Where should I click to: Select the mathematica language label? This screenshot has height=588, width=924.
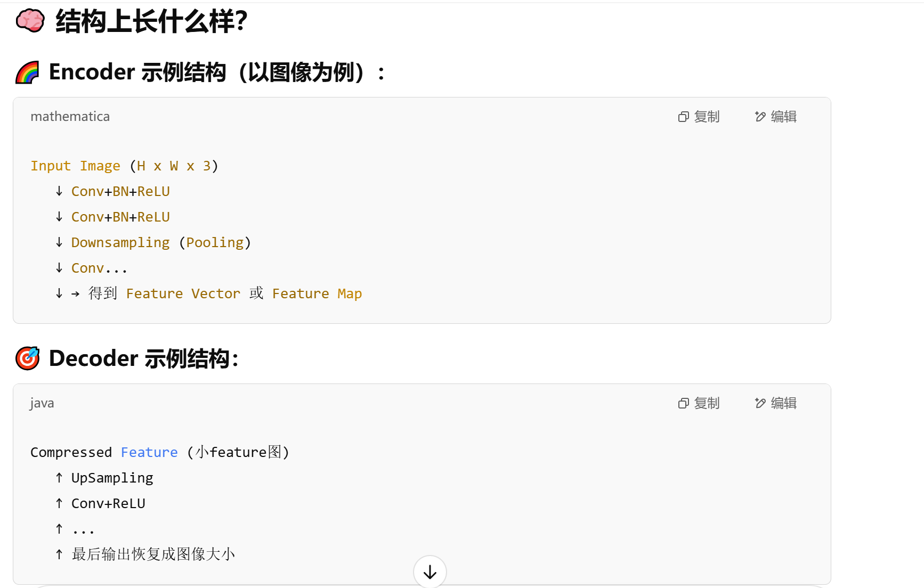(70, 116)
